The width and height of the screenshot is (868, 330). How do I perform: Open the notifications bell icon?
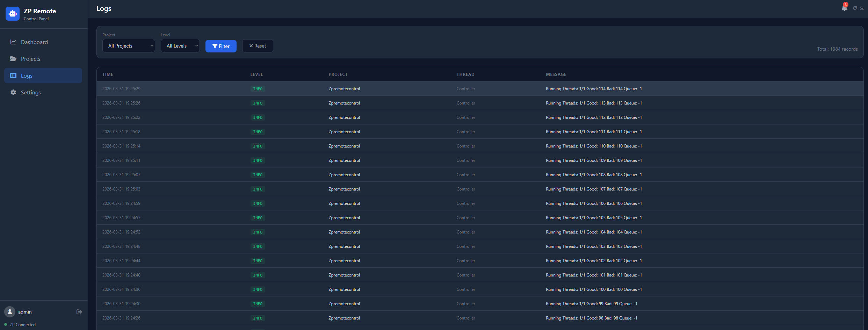[844, 8]
